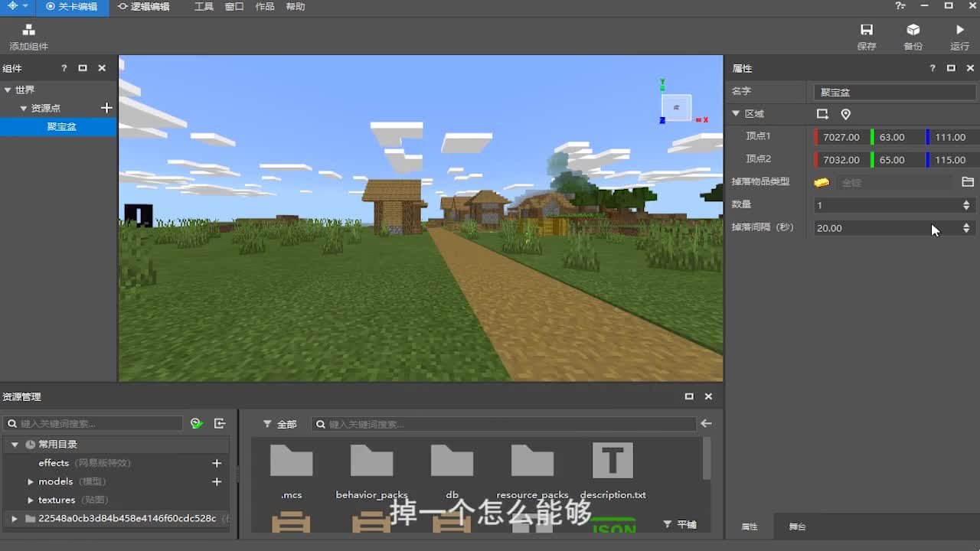Open help for the 属性 panel
The height and width of the screenshot is (551, 980).
[x=933, y=68]
